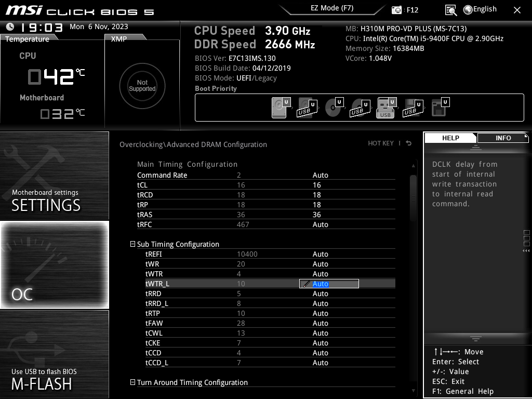Select the tFAW row label
This screenshot has width=532, height=399.
click(154, 323)
